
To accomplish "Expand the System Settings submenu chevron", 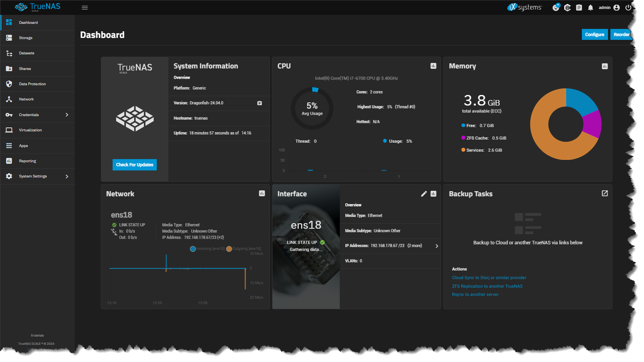I will [x=67, y=176].
